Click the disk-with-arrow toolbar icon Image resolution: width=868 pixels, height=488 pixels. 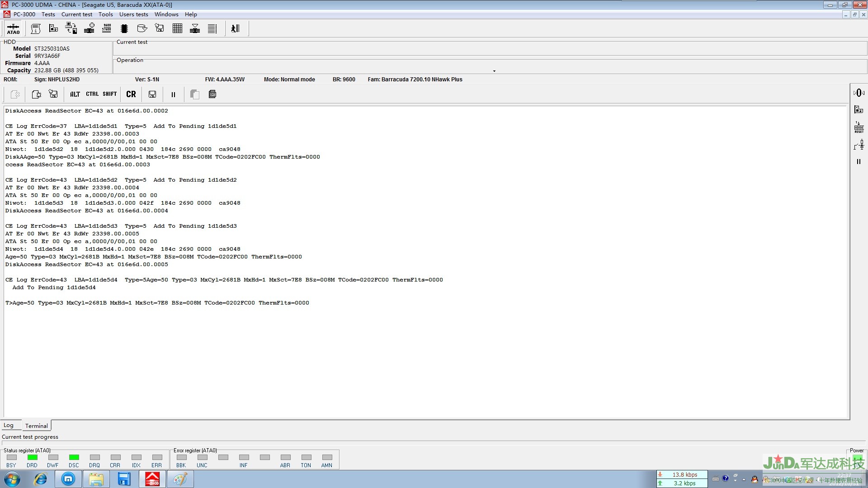(x=142, y=28)
